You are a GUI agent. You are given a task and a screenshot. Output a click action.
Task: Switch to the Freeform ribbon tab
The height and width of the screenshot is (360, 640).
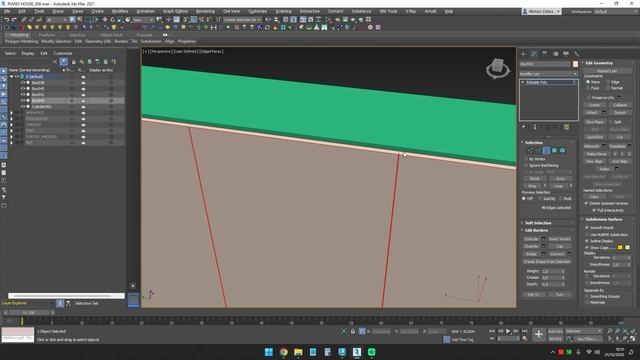click(x=47, y=35)
